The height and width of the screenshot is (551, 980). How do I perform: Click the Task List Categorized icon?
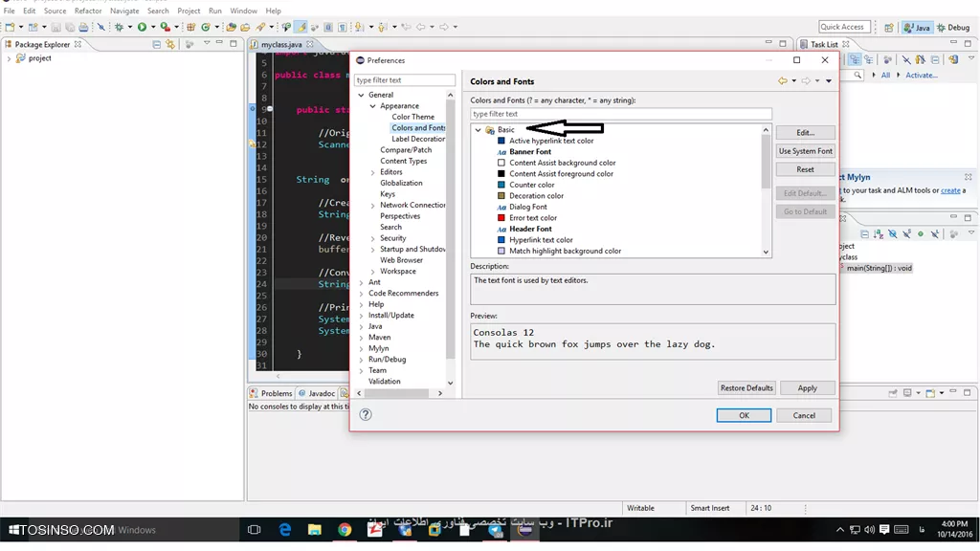(x=855, y=59)
